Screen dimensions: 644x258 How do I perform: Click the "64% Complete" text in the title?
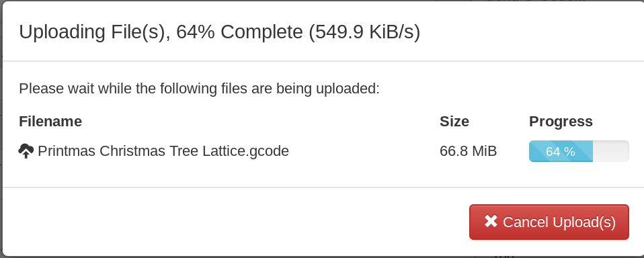click(239, 32)
